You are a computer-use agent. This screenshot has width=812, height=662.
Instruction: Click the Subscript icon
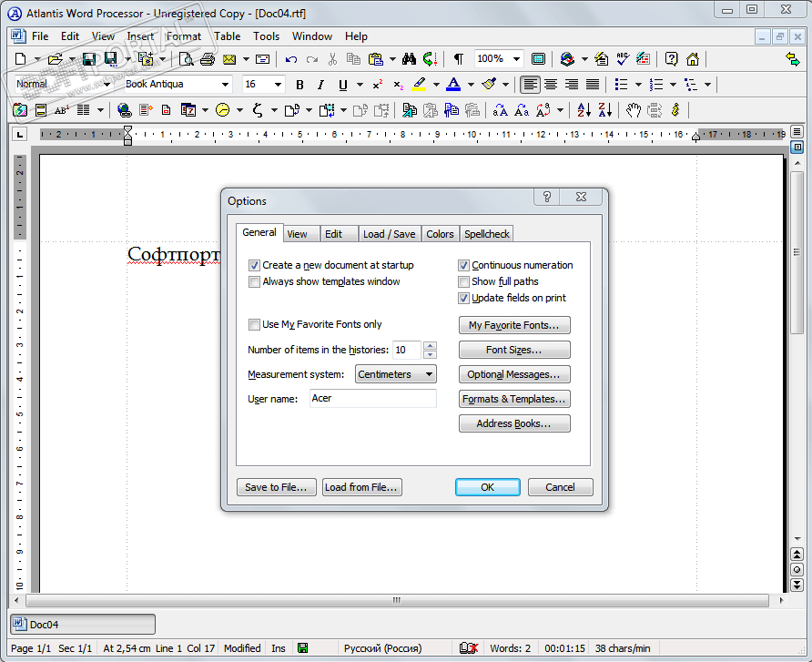click(398, 85)
